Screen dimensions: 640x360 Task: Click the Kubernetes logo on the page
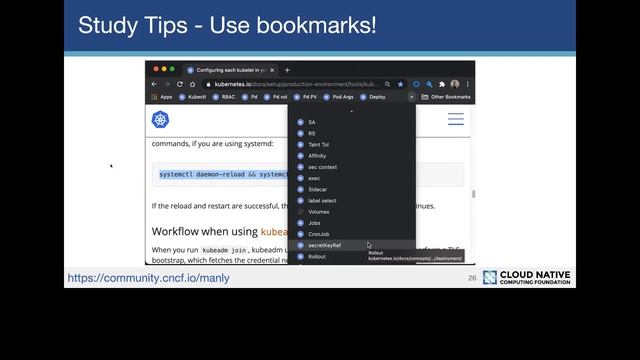(160, 120)
